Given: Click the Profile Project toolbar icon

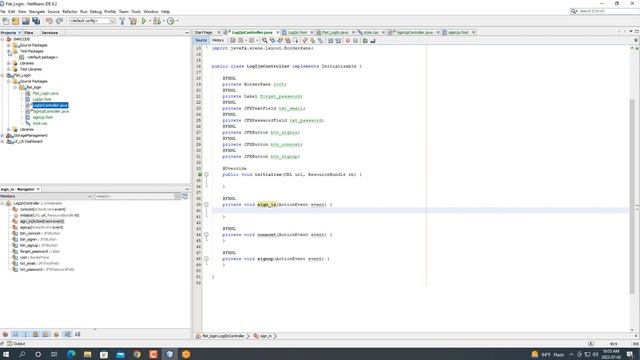Looking at the screenshot, I should 171,21.
